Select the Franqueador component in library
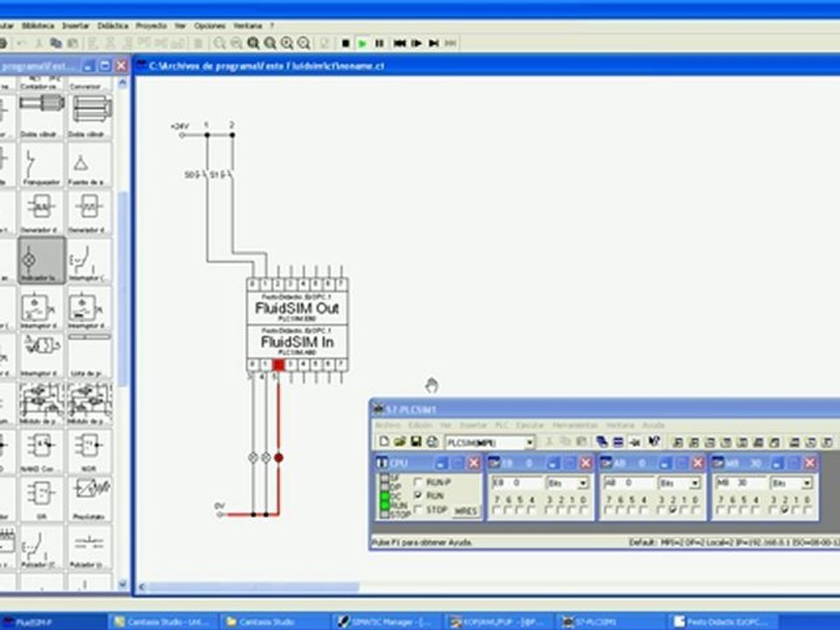The width and height of the screenshot is (840, 630). 41,165
